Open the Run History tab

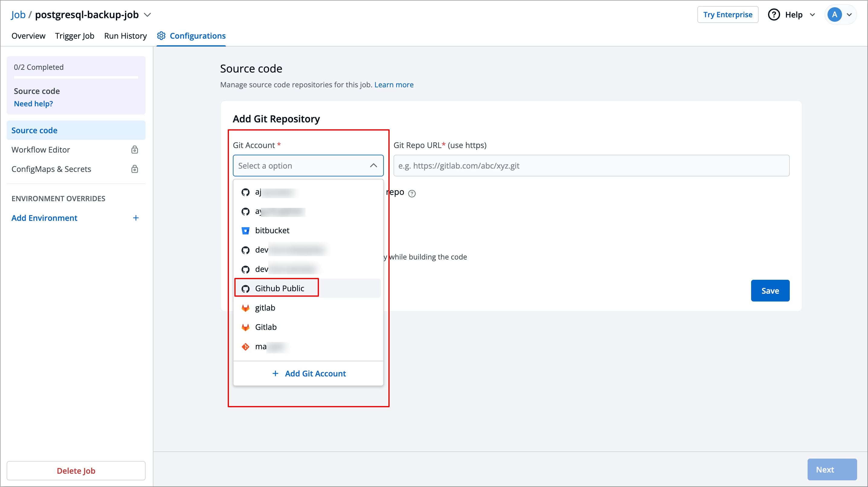click(x=125, y=36)
